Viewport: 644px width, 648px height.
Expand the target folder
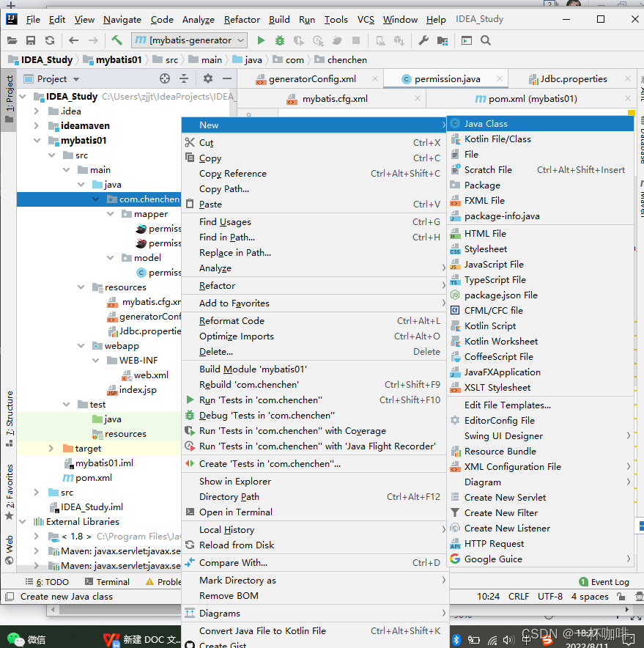(51, 449)
